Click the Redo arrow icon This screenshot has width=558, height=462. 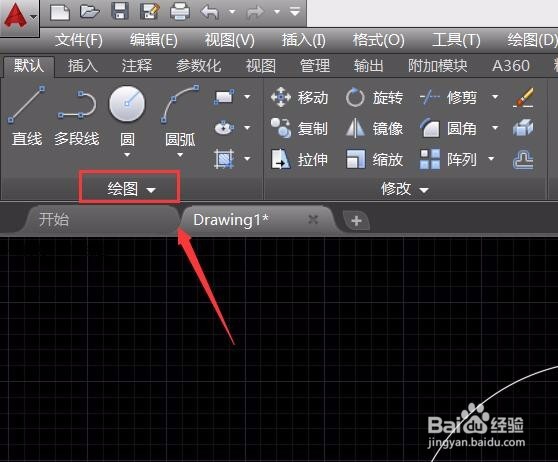coord(255,12)
